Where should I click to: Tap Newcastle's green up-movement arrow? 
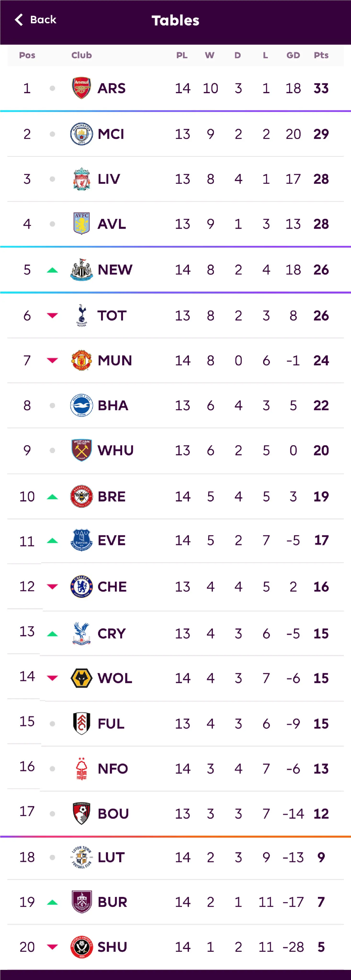tap(52, 270)
